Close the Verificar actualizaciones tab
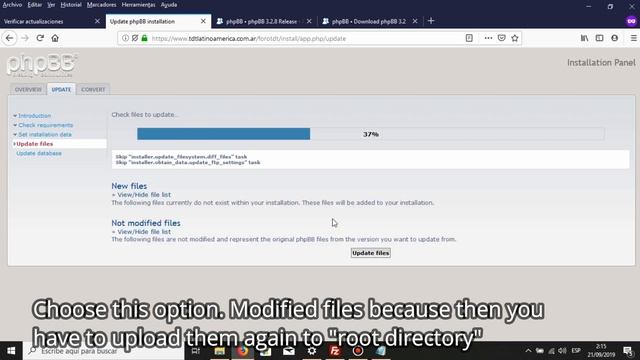640x360 pixels. (97, 21)
